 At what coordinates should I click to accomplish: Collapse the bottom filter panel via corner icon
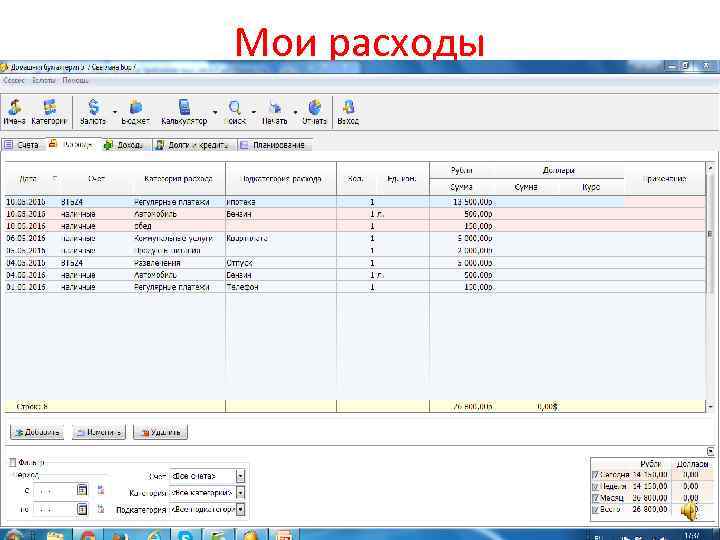(x=710, y=451)
